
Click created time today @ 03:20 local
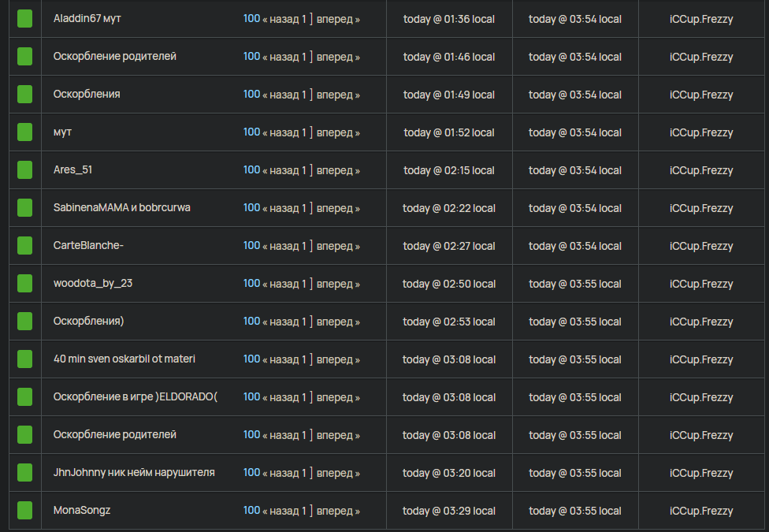tap(449, 473)
